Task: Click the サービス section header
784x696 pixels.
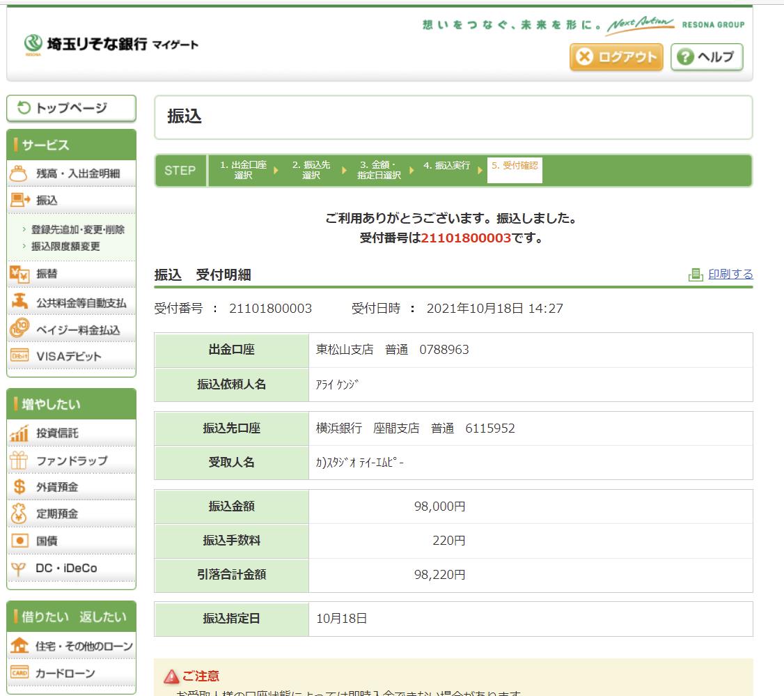Action: point(72,145)
